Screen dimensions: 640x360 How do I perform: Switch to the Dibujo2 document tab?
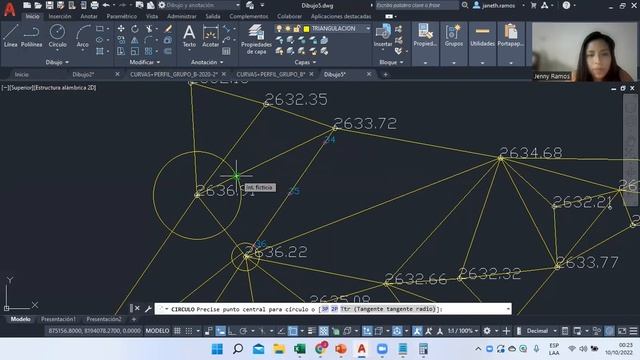click(83, 74)
